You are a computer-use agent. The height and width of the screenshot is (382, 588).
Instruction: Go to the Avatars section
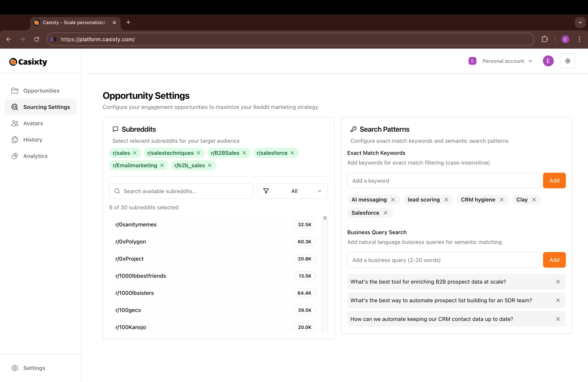point(41,123)
